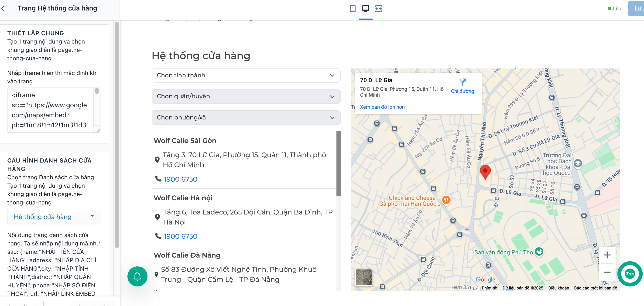Open Điều khoản map terms link
This screenshot has height=306, width=644.
coord(558,288)
